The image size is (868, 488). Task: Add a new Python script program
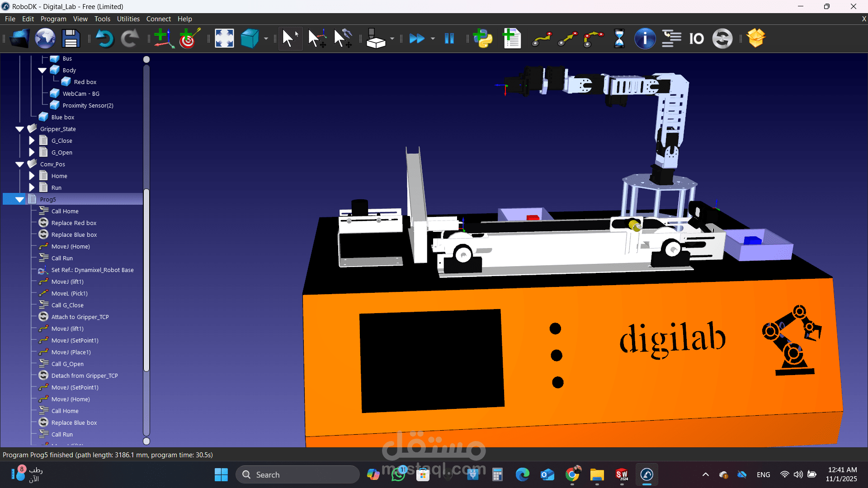[x=483, y=38]
